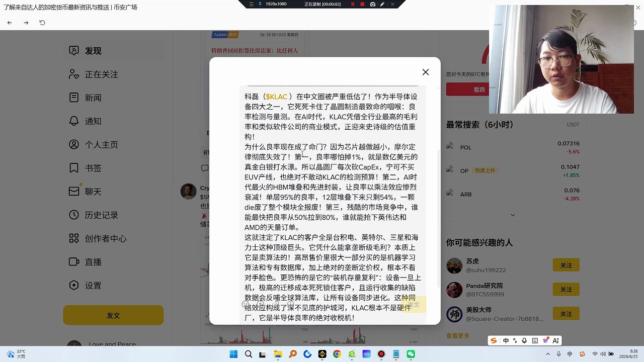The height and width of the screenshot is (362, 644).
Task: Follow 苏虎 with the 关注 button
Action: (x=566, y=265)
